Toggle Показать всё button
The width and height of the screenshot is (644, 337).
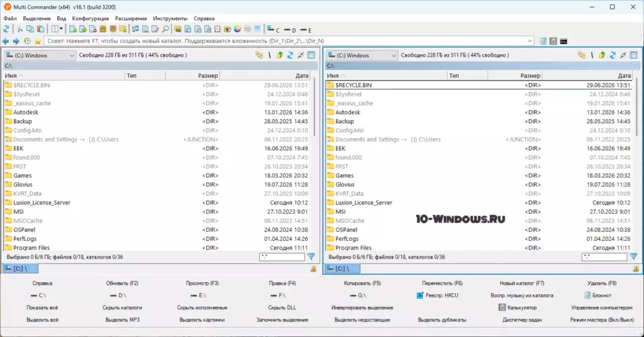coord(42,307)
